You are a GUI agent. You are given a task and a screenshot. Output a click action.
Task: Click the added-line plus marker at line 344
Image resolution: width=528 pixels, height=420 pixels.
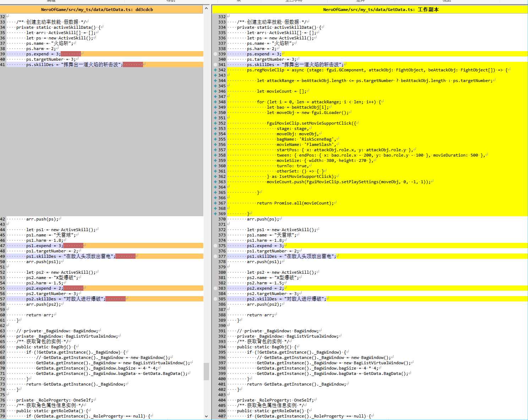tap(215, 81)
